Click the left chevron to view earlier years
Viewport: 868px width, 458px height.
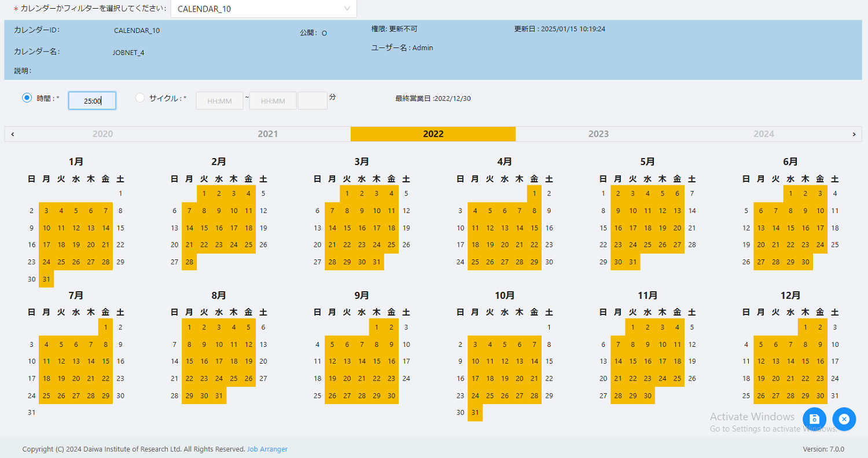click(12, 134)
